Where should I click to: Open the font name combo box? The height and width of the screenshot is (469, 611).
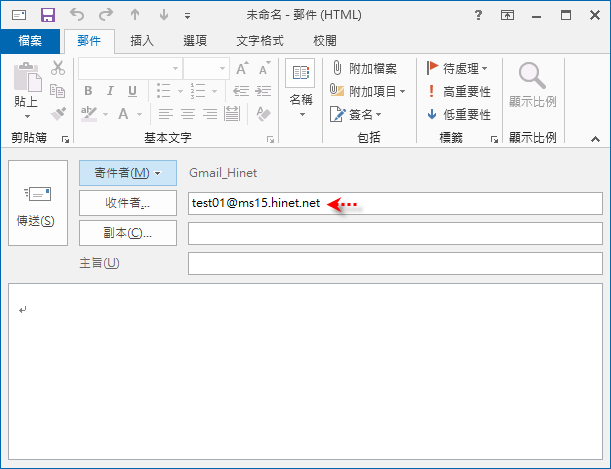coord(130,68)
